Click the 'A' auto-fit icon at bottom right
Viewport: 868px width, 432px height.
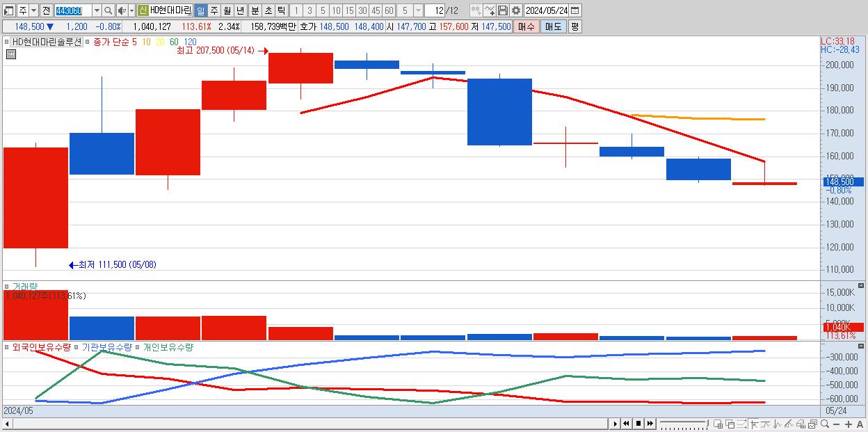[860, 424]
